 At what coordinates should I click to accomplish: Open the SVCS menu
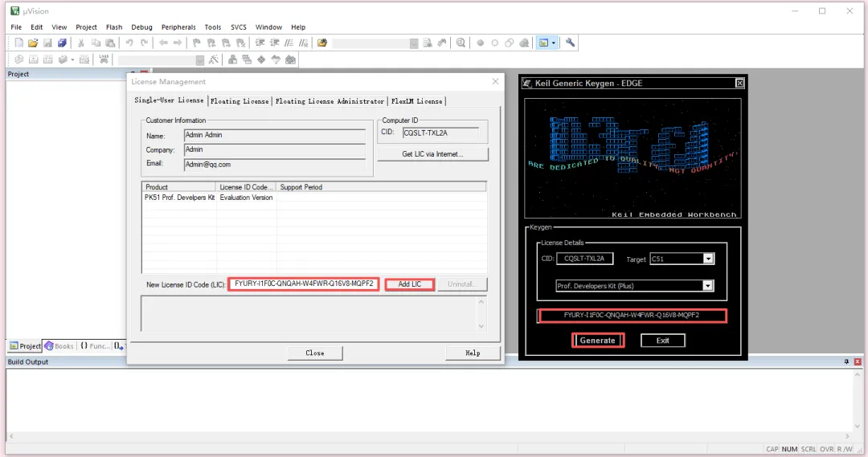point(239,27)
